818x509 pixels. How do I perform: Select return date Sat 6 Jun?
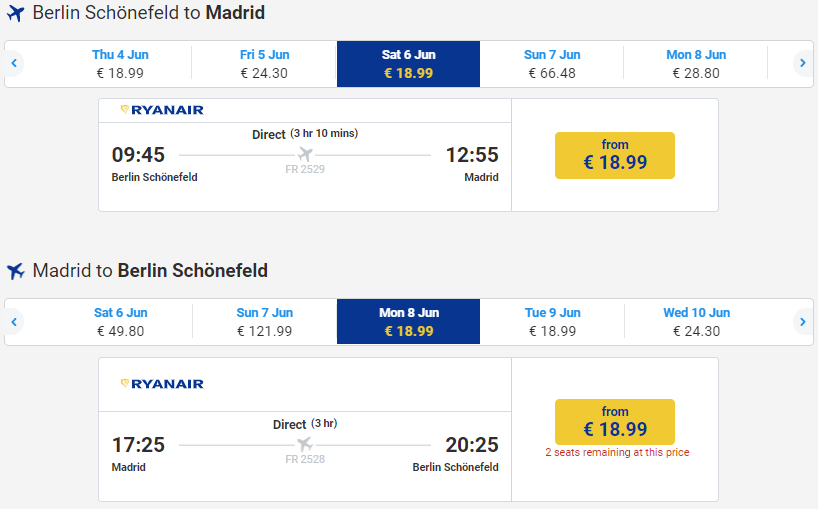click(x=120, y=322)
